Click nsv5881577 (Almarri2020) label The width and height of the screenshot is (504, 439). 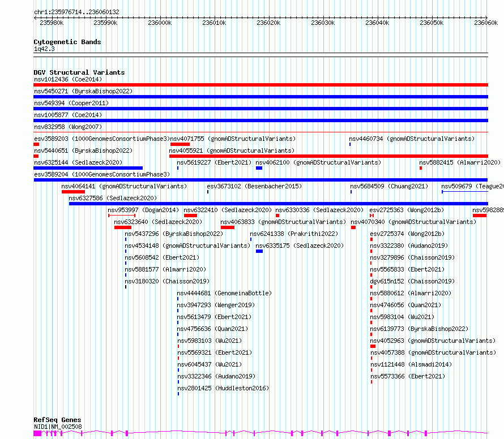[x=165, y=269]
